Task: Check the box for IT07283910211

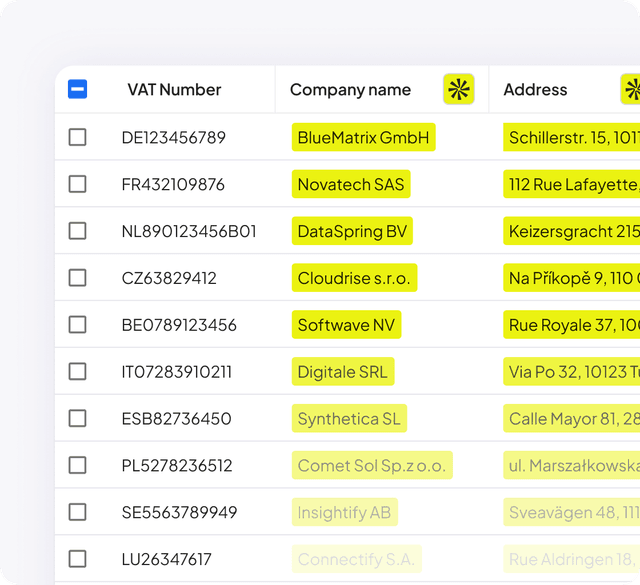Action: [x=77, y=372]
